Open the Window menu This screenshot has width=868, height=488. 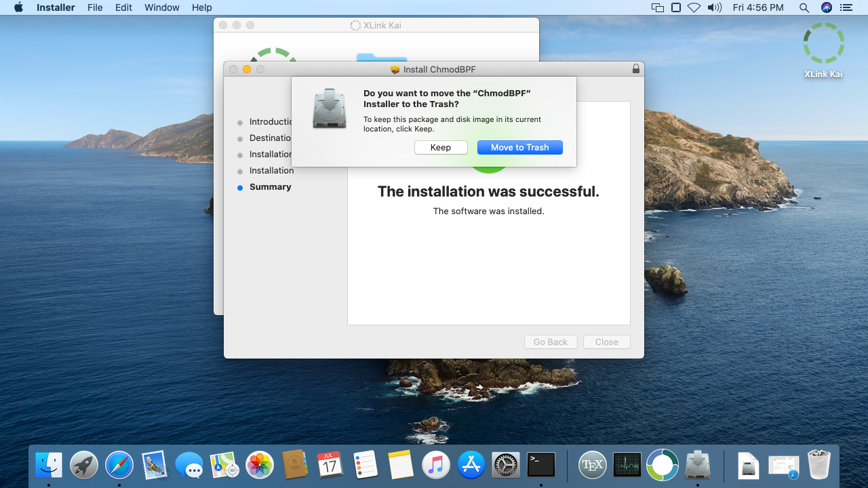(162, 7)
